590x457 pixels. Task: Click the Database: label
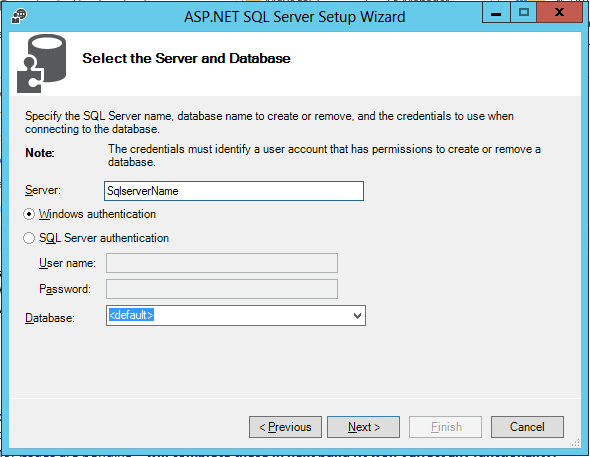tap(50, 318)
